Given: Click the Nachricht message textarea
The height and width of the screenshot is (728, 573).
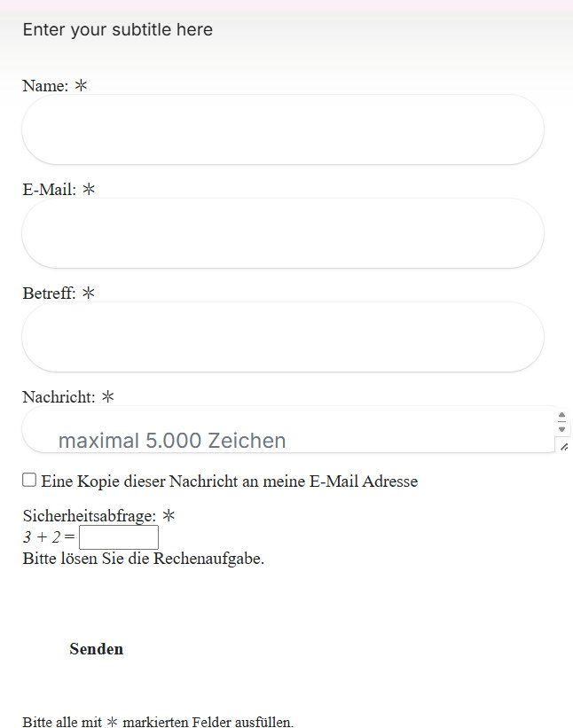Looking at the screenshot, I should pos(284,430).
